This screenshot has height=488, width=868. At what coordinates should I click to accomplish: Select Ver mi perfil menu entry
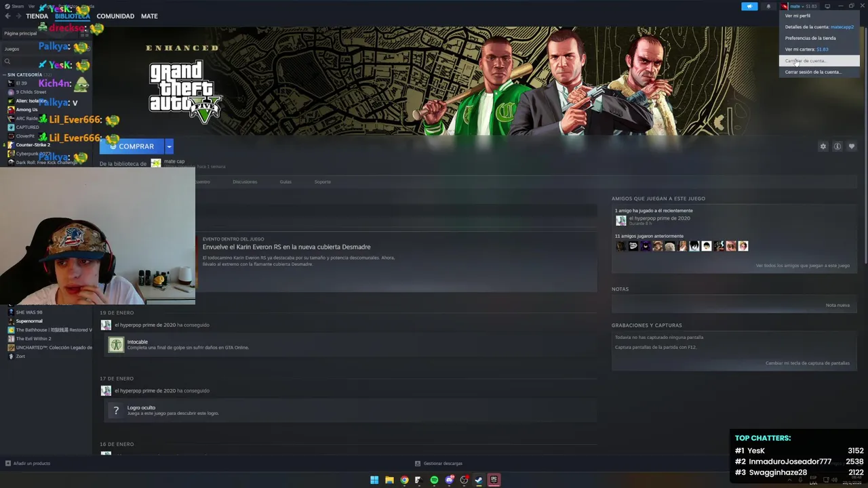tap(819, 16)
